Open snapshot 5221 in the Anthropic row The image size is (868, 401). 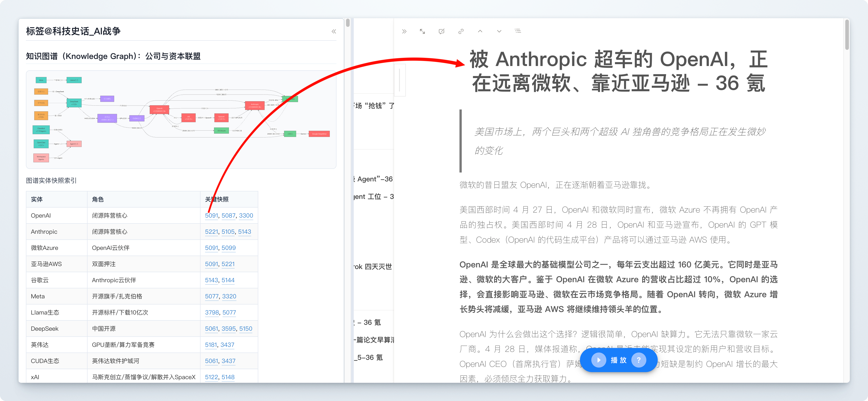point(212,232)
